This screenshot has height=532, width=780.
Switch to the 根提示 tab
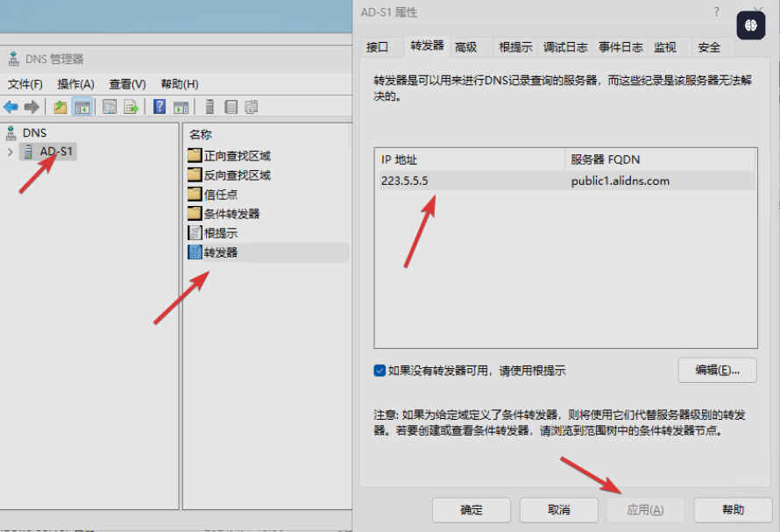(515, 47)
